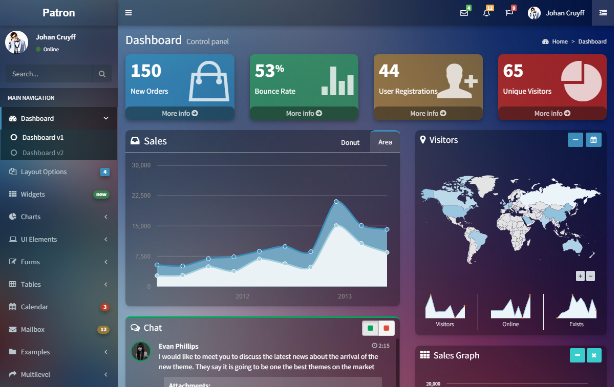This screenshot has height=387, width=614.
Task: Set chat status with red toggle button
Action: [386, 328]
